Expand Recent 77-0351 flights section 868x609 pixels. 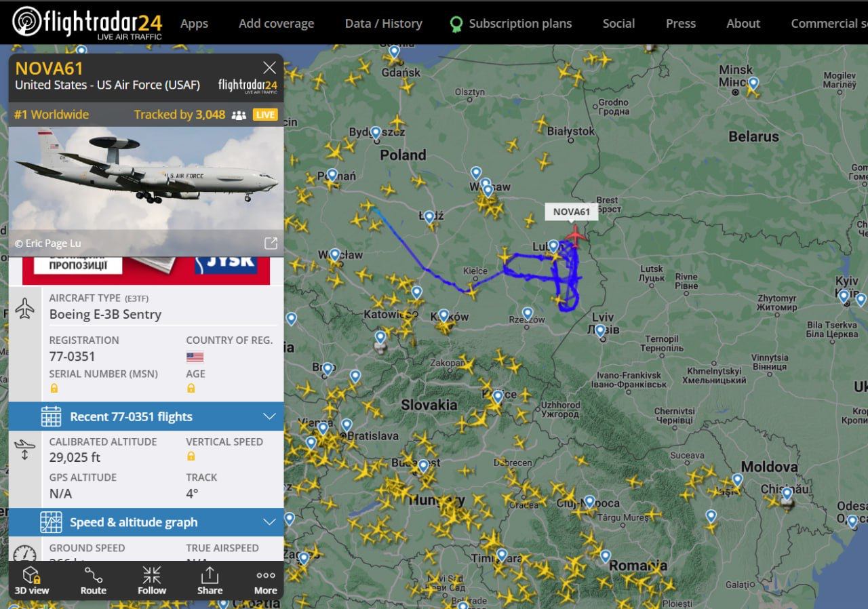(x=146, y=416)
